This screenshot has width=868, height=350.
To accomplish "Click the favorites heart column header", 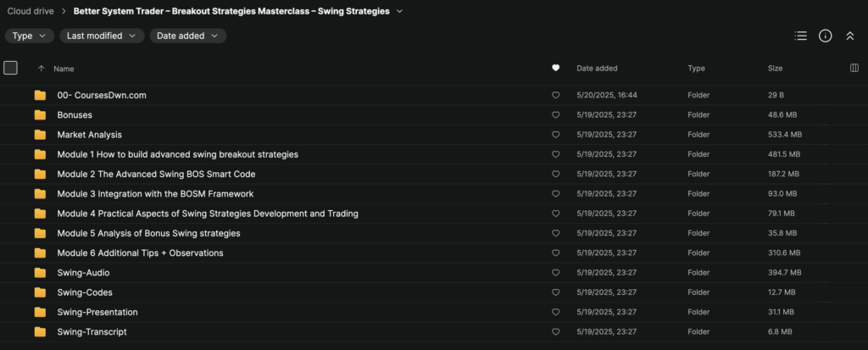I will [x=556, y=68].
